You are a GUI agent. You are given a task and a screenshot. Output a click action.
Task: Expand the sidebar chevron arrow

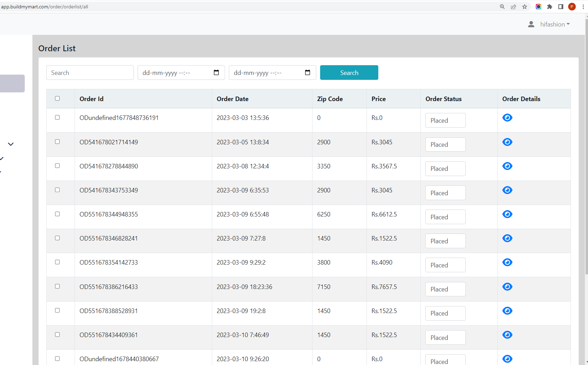pyautogui.click(x=11, y=144)
